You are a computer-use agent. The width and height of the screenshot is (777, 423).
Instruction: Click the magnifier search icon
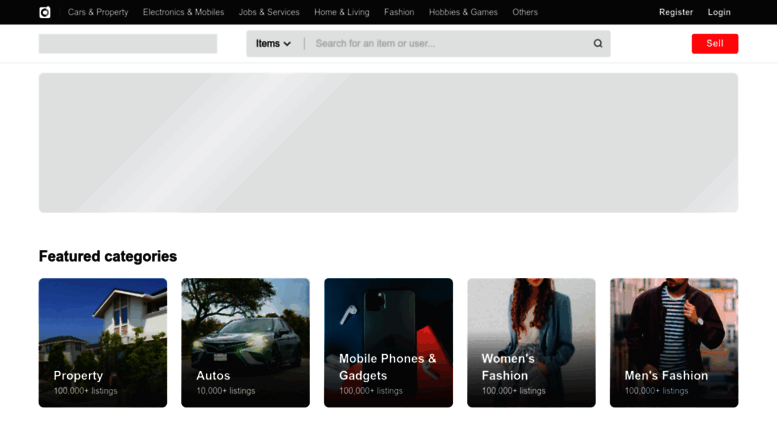[x=598, y=44]
